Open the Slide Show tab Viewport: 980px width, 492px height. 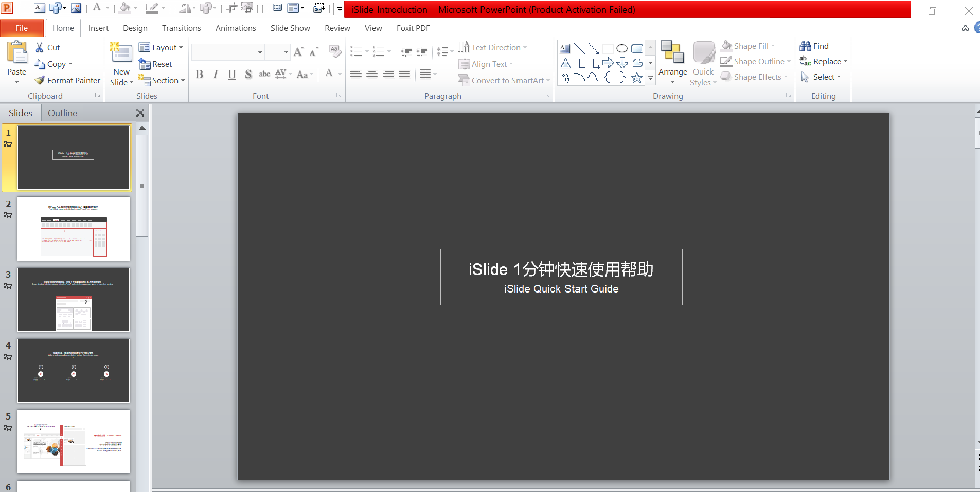coord(290,28)
